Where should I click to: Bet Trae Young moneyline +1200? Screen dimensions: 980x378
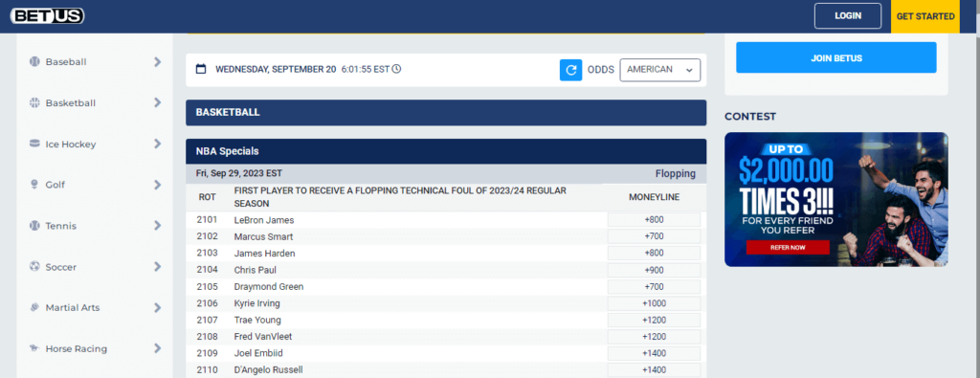[654, 320]
